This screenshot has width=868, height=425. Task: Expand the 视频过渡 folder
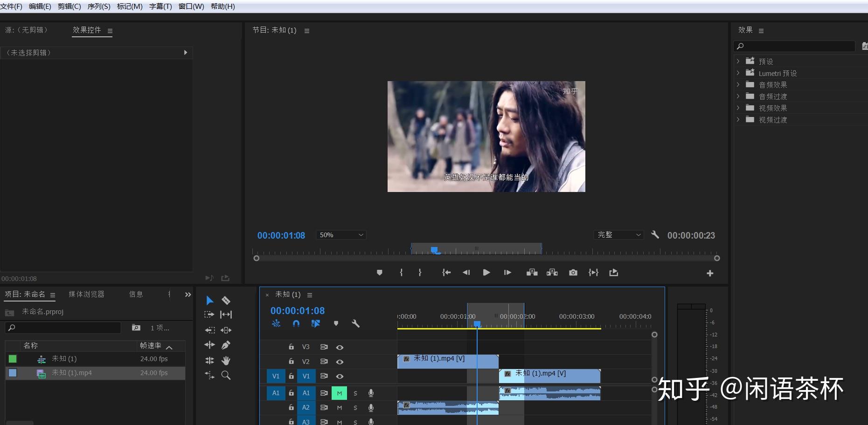tap(738, 119)
